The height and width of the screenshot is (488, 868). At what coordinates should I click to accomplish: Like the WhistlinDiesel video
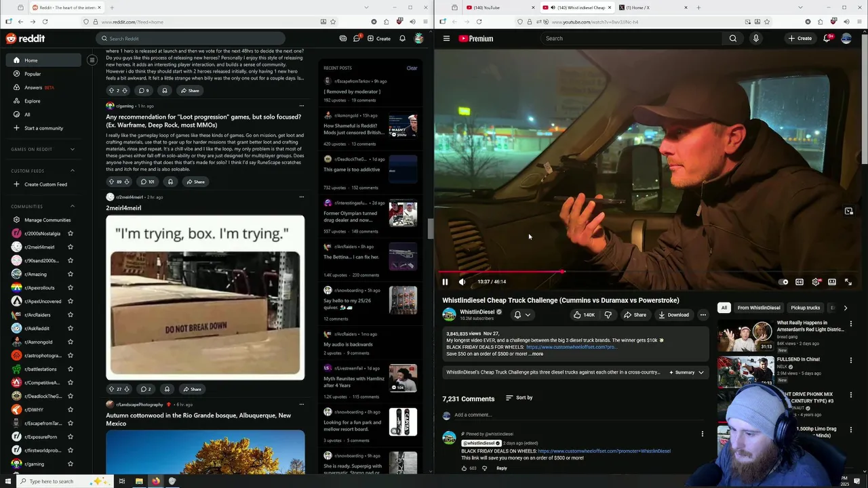(x=583, y=314)
